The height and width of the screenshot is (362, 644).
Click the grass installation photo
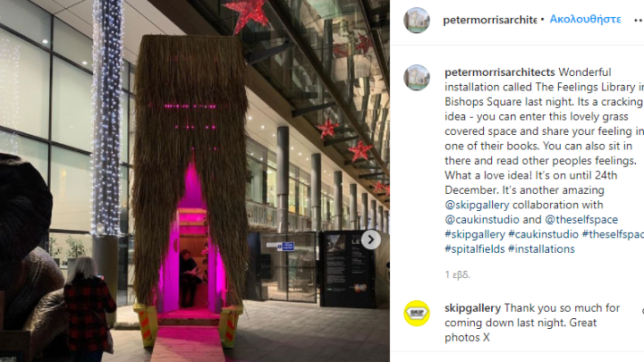pos(195,181)
